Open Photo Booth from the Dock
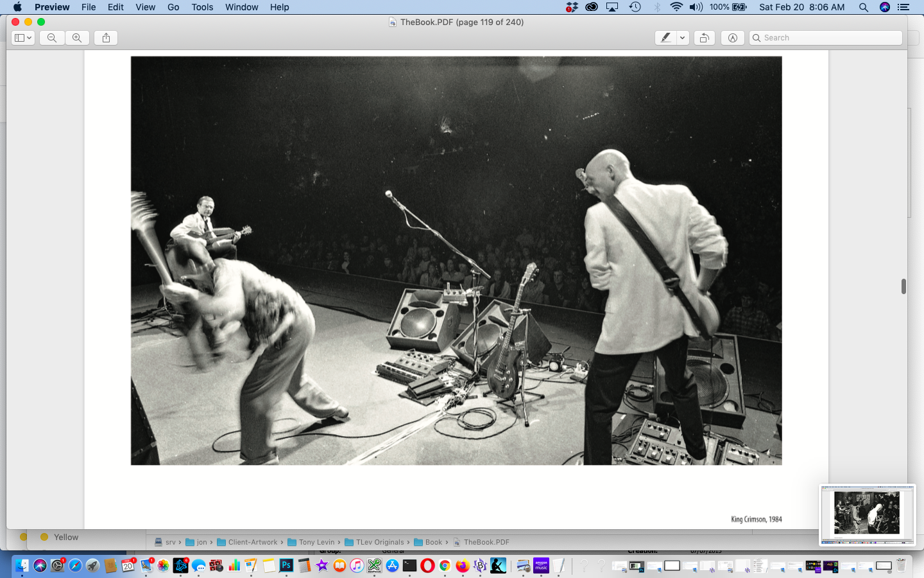Screen dimensions: 924x578 [x=216, y=565]
